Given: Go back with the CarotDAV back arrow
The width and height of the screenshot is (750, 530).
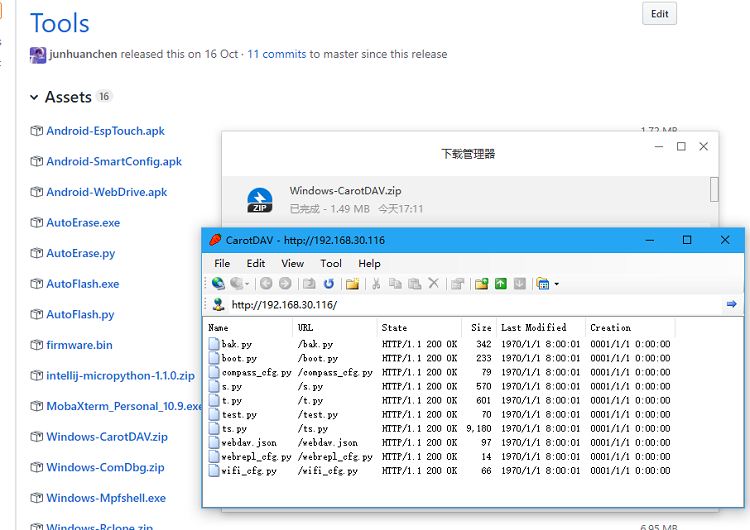Looking at the screenshot, I should click(x=266, y=284).
